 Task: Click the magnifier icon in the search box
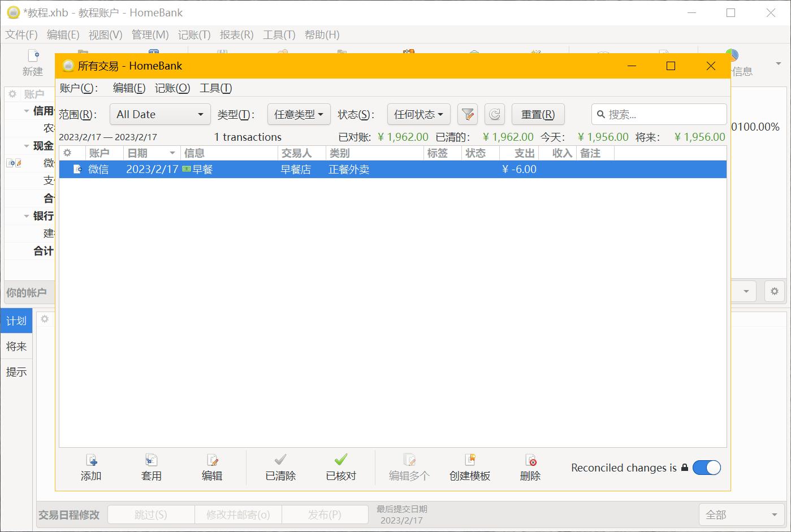(601, 114)
